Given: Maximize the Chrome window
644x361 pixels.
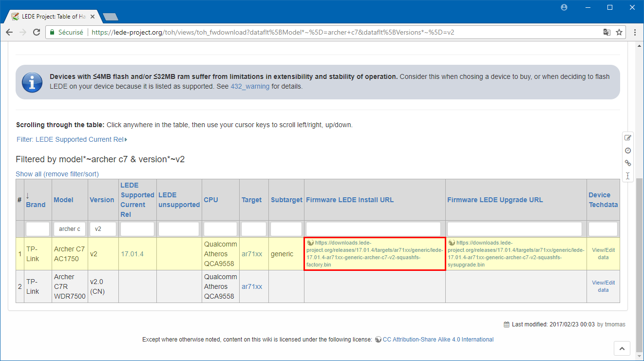Looking at the screenshot, I should click(609, 7).
